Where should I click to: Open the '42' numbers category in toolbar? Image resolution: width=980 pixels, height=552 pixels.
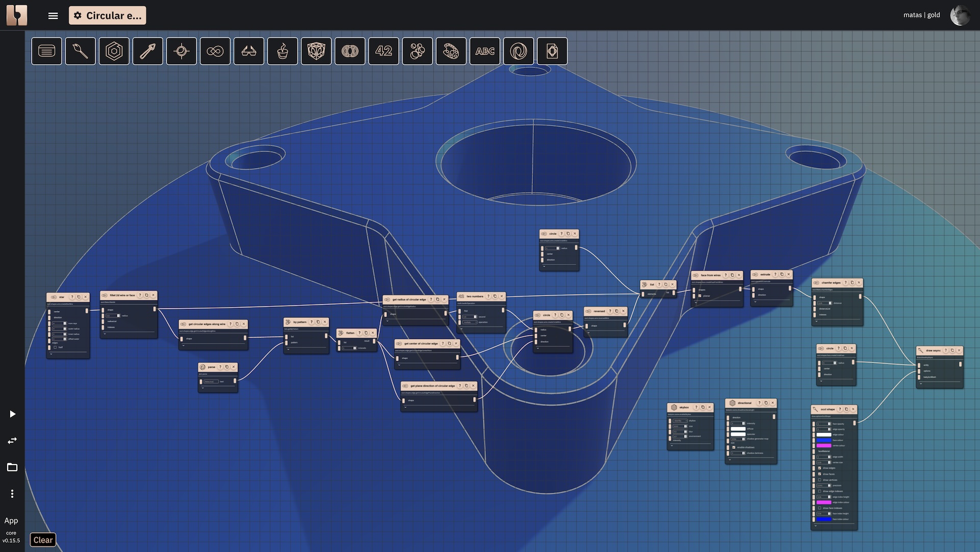383,51
